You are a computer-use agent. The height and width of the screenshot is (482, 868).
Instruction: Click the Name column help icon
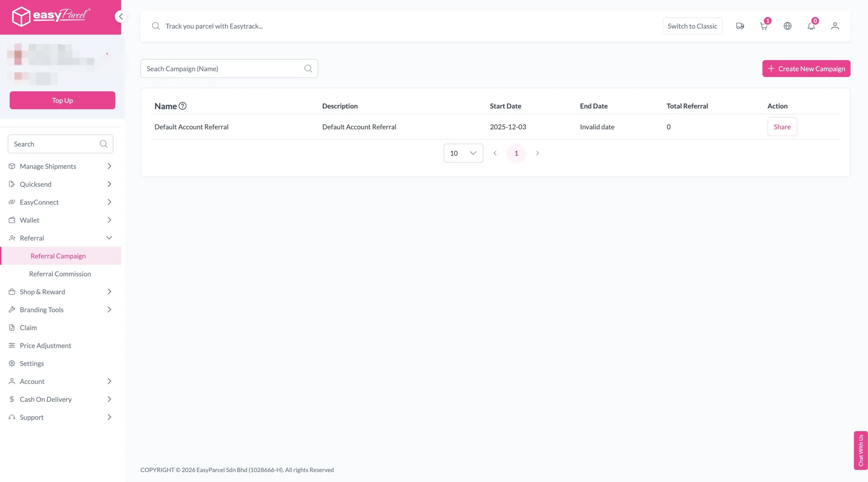182,106
